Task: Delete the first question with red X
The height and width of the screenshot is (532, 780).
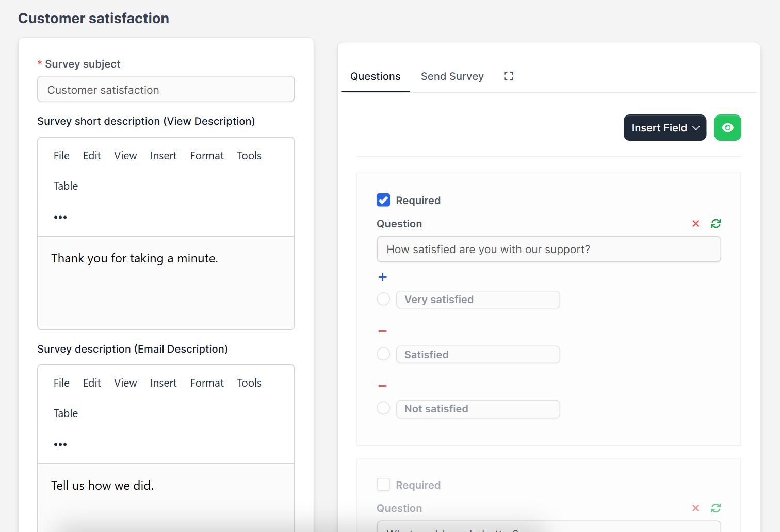Action: click(x=696, y=224)
